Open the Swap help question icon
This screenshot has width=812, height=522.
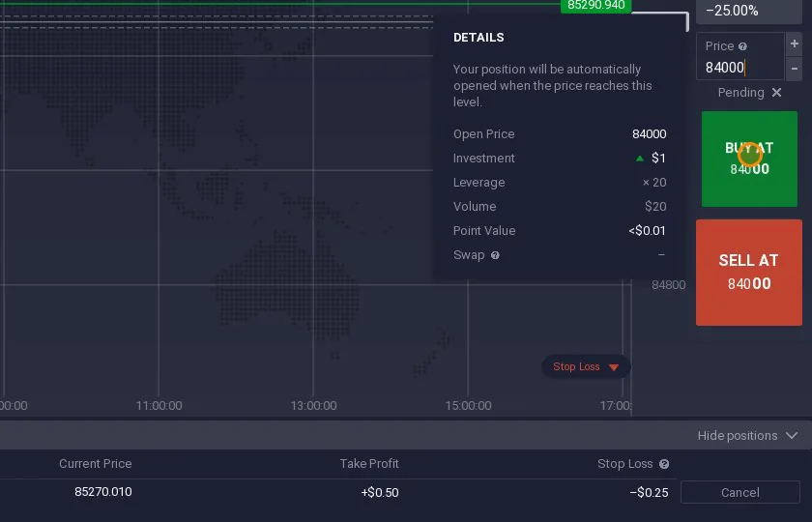[495, 255]
